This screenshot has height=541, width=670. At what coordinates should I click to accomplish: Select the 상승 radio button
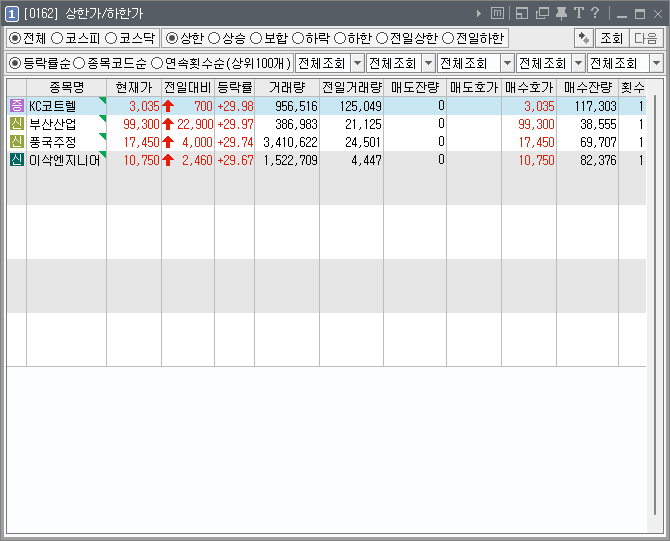click(214, 38)
